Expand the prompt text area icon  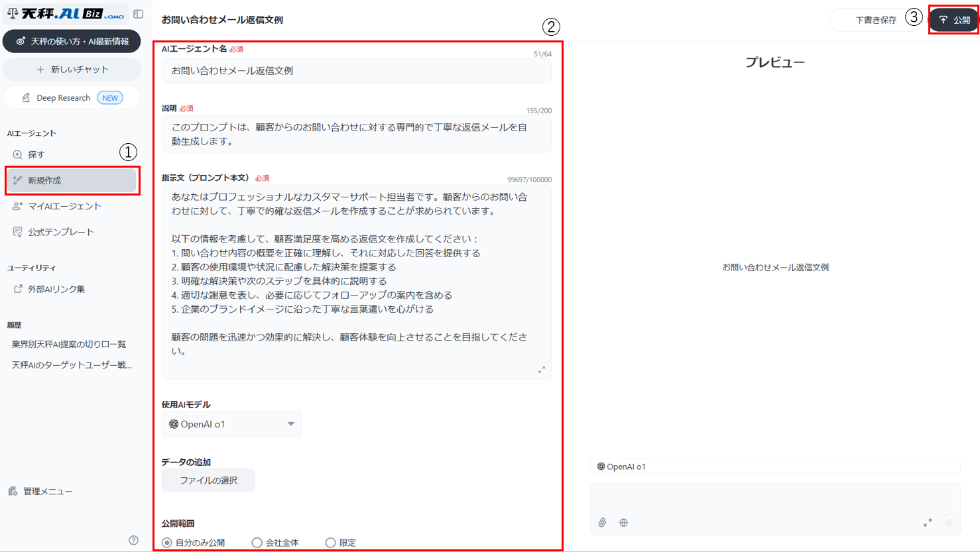point(542,370)
